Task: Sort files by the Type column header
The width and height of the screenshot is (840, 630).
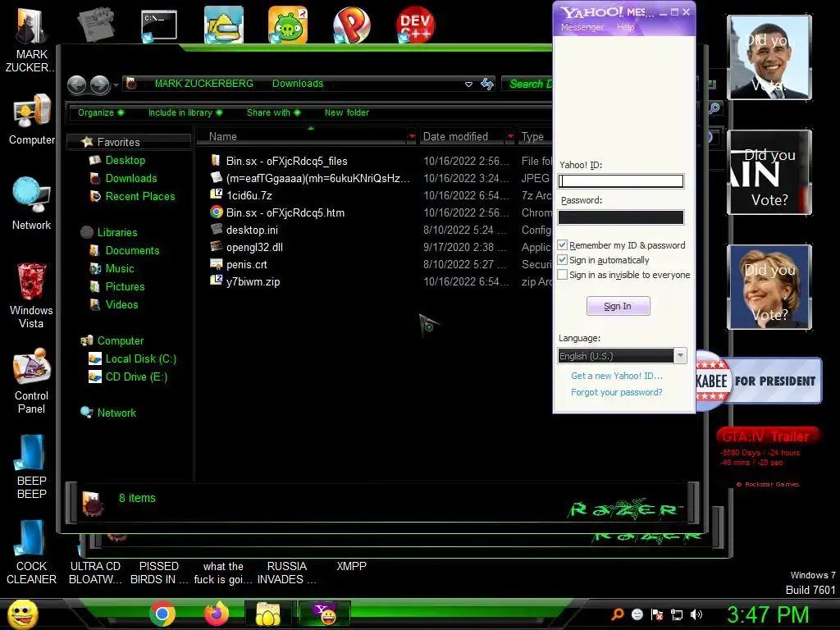Action: point(535,137)
